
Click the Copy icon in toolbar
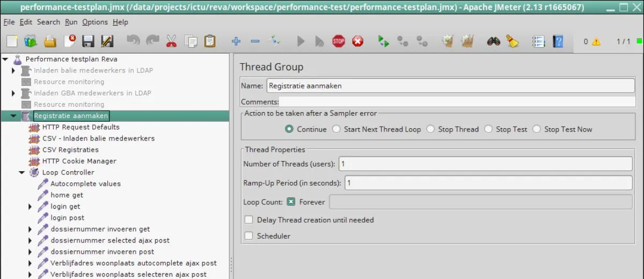tap(191, 41)
